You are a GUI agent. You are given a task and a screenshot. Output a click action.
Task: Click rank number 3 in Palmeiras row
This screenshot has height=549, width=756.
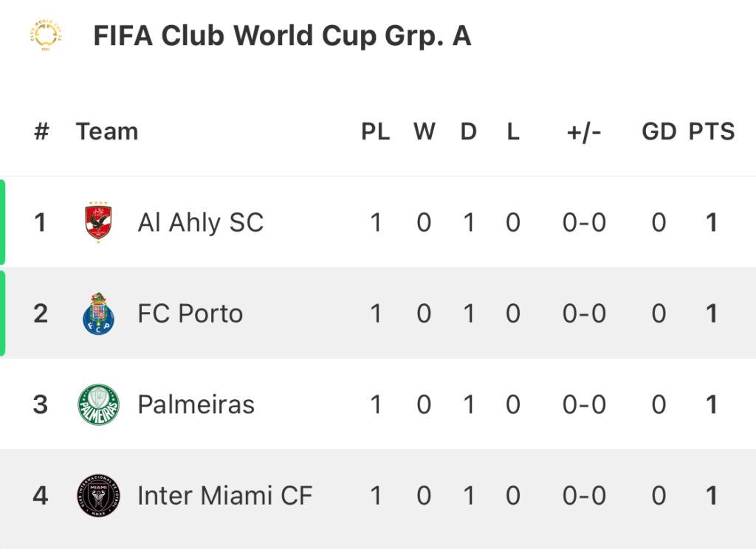click(x=41, y=404)
